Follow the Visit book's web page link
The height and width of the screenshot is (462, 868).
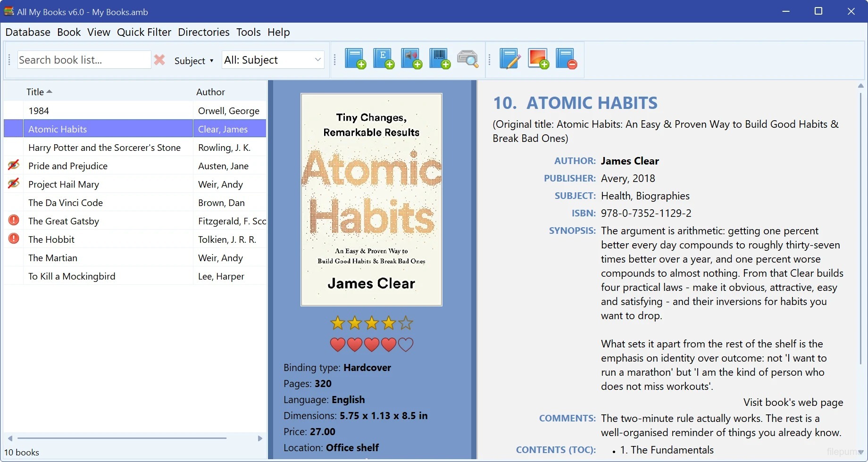coord(793,402)
